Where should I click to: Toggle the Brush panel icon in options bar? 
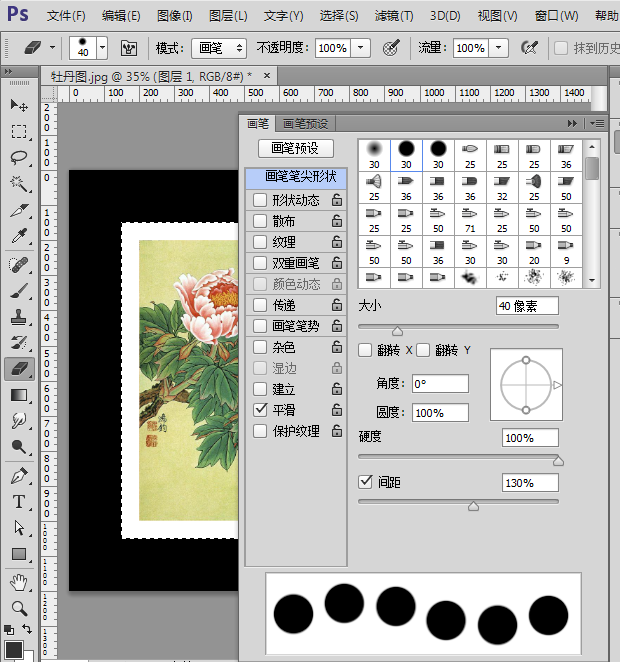tap(129, 48)
